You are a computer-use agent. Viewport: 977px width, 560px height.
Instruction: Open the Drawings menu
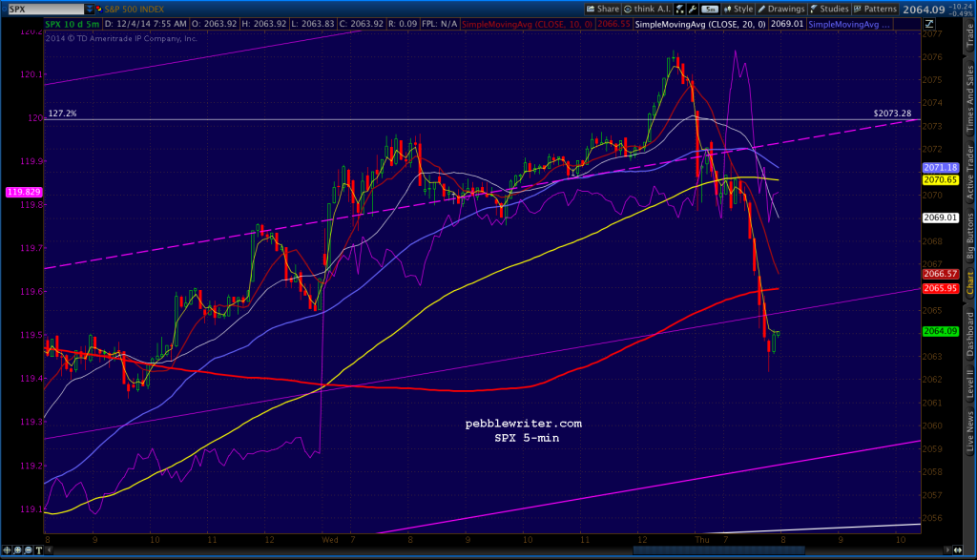(x=781, y=9)
